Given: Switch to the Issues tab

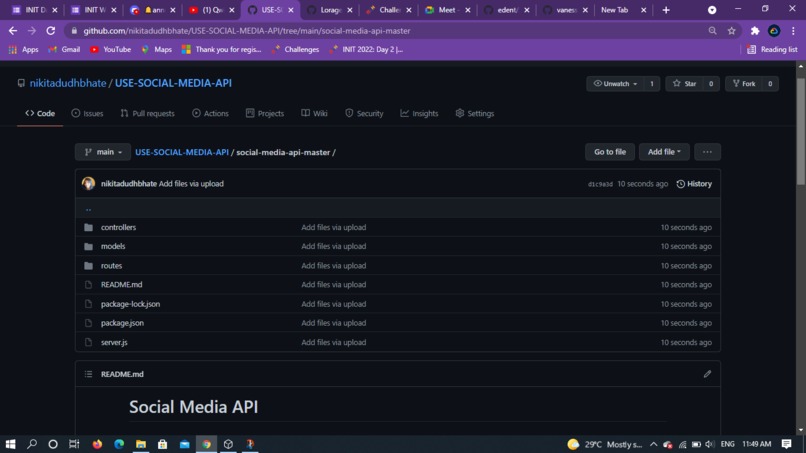Looking at the screenshot, I should click(87, 113).
